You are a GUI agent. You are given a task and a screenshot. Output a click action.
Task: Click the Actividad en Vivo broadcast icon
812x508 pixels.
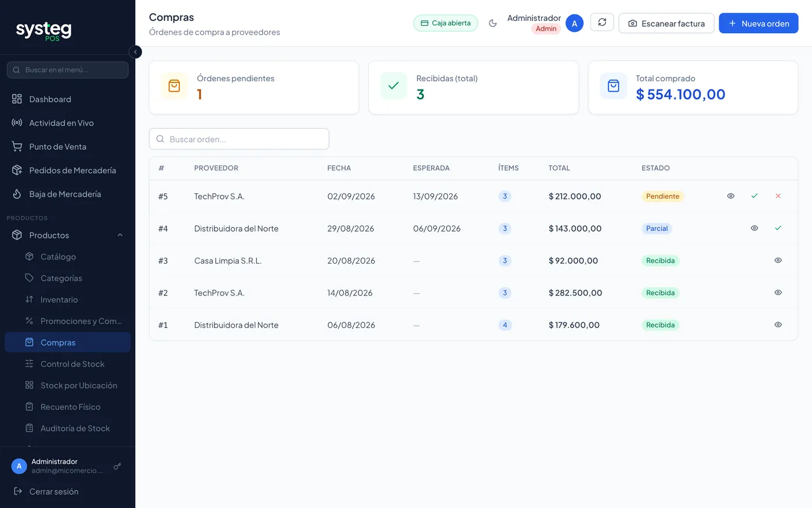coord(17,123)
